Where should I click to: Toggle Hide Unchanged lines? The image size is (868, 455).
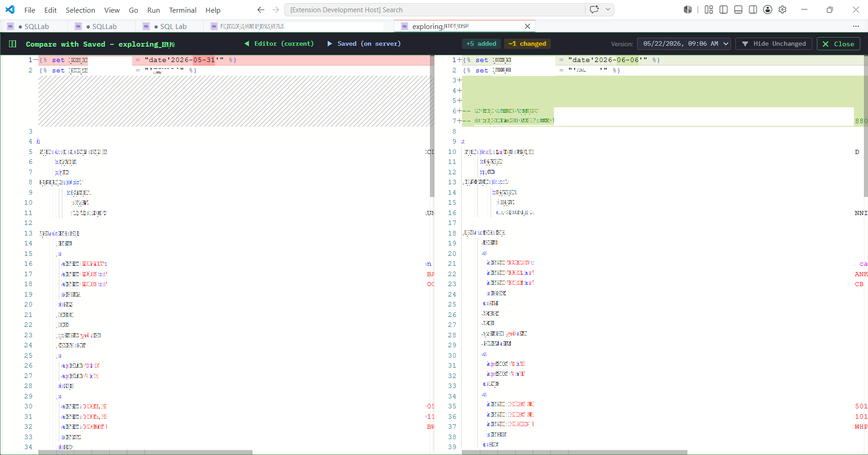point(774,44)
